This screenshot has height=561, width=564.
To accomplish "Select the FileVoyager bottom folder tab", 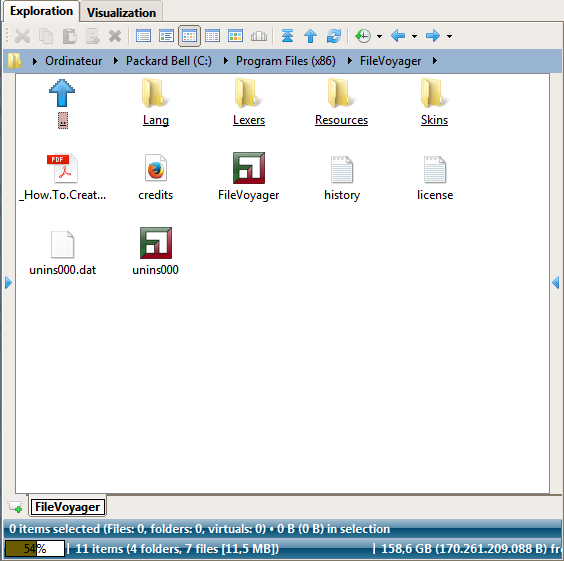I will (x=68, y=507).
